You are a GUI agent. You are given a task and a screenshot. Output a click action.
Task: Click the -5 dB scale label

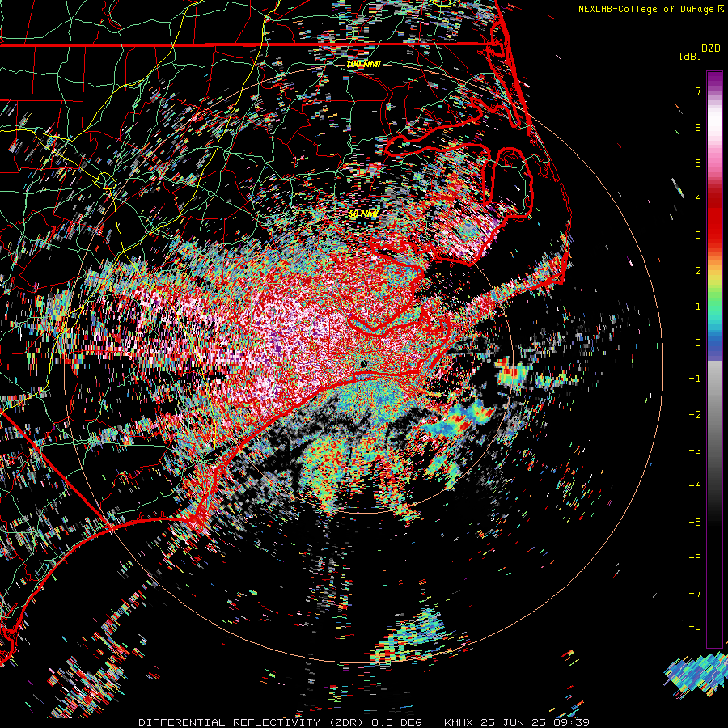coord(695,523)
